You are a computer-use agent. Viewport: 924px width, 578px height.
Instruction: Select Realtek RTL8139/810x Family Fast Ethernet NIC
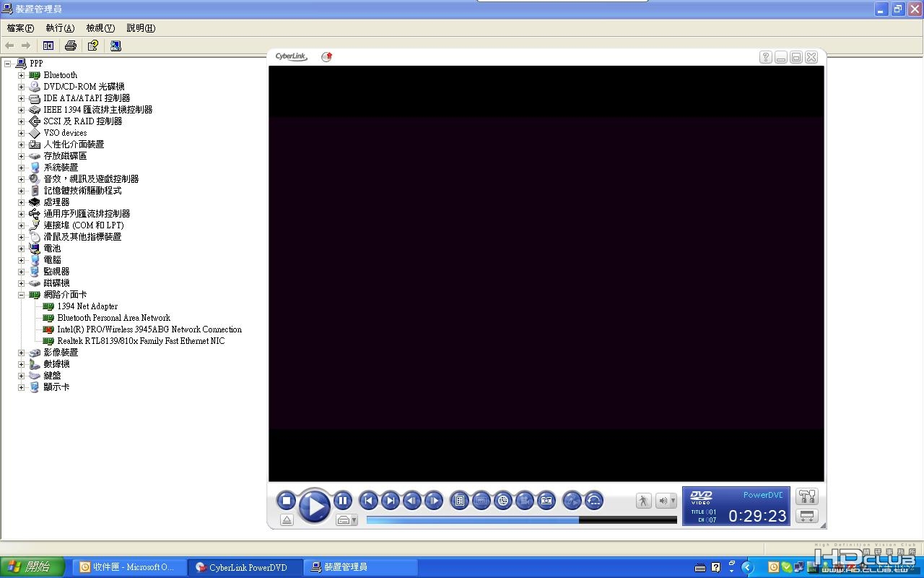[141, 341]
